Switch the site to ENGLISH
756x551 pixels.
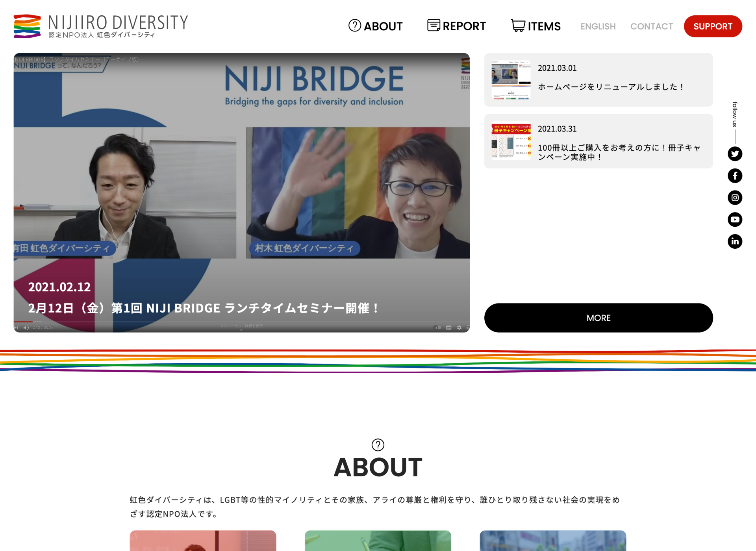pyautogui.click(x=598, y=26)
